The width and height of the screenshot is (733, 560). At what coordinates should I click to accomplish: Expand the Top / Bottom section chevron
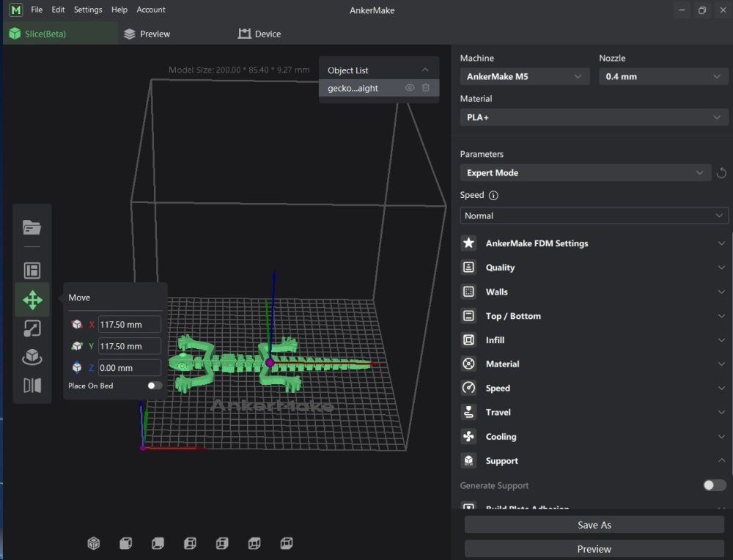tap(721, 316)
